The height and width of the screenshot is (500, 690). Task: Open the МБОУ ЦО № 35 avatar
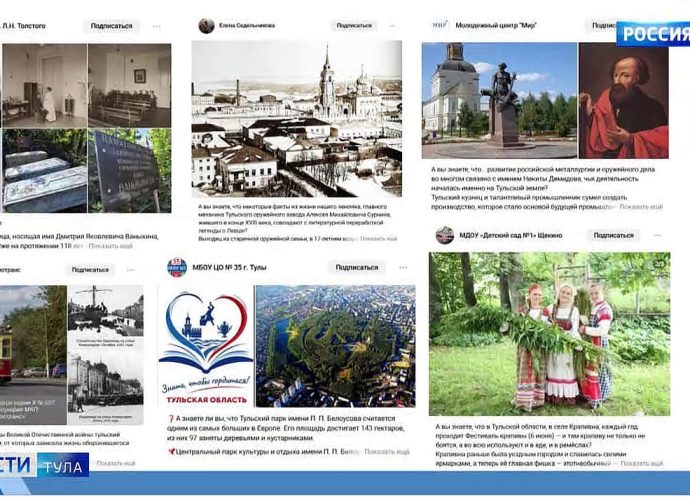pyautogui.click(x=177, y=268)
